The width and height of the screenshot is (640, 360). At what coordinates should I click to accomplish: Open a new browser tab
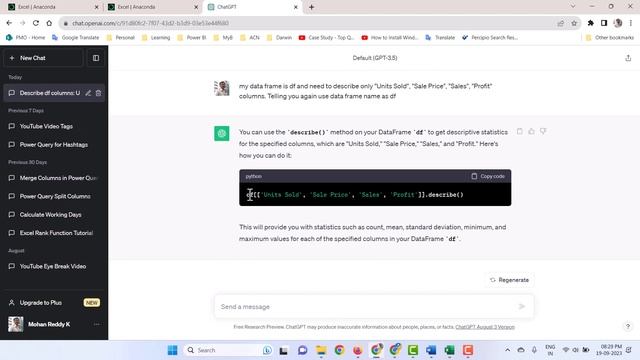(311, 7)
